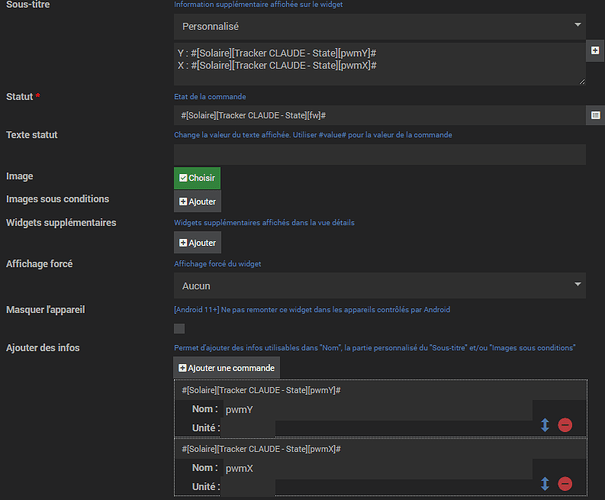Image resolution: width=605 pixels, height=500 pixels.
Task: Click Ajouter under Widgets supplémentaires
Action: [x=196, y=242]
